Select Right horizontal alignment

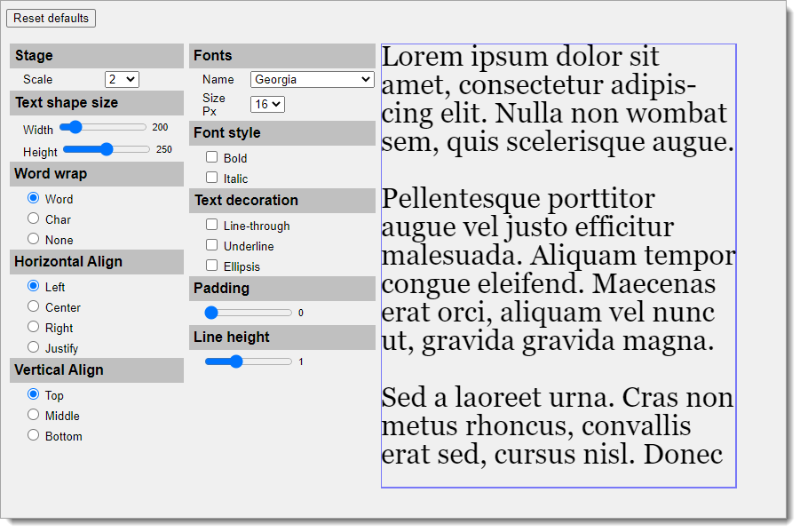point(33,328)
